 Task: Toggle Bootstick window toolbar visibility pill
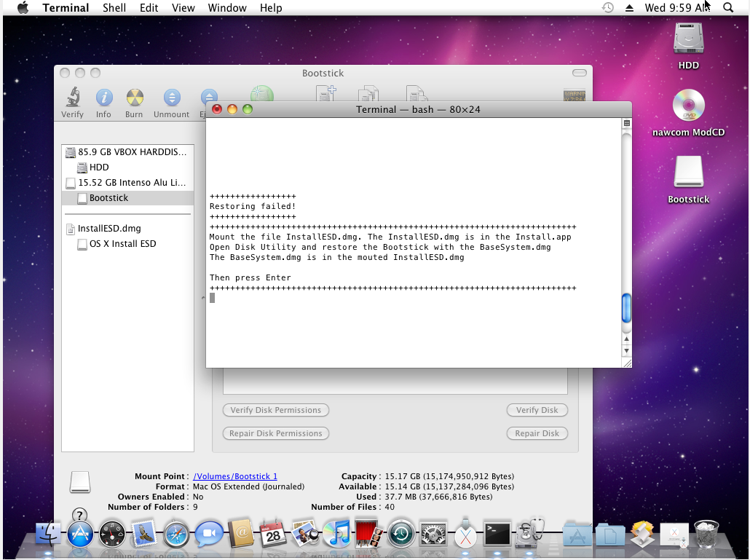point(579,73)
